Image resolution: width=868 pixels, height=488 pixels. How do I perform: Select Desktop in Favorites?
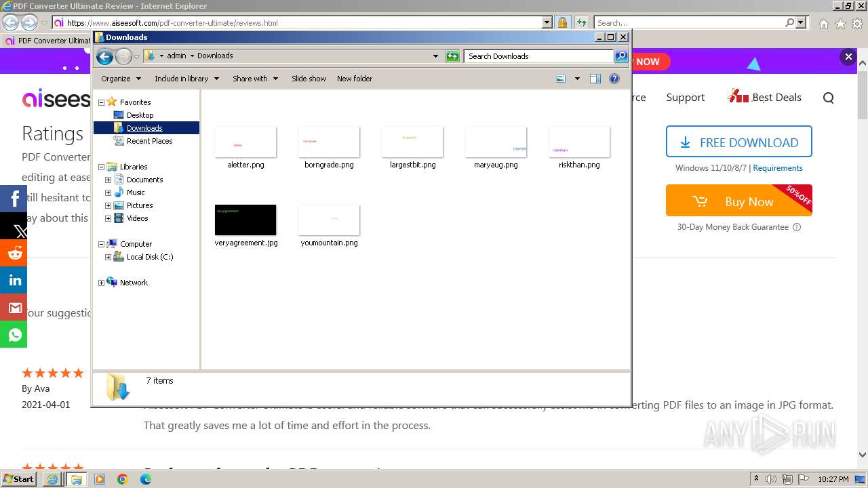[x=140, y=115]
